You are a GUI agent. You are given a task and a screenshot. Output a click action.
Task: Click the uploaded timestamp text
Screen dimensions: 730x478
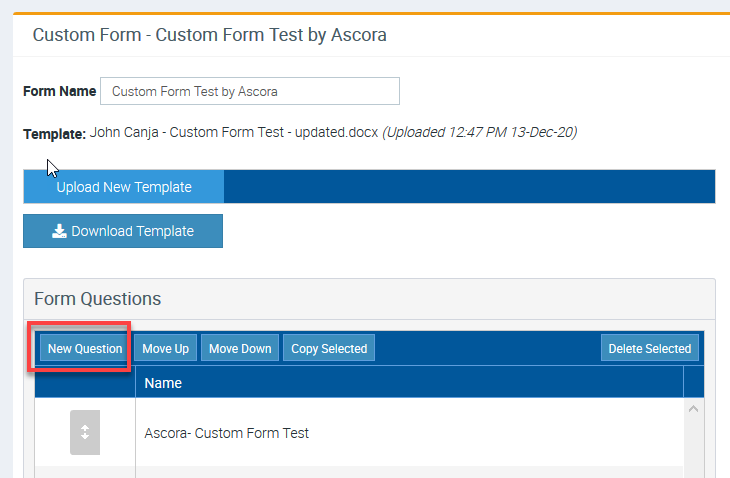[x=480, y=132]
